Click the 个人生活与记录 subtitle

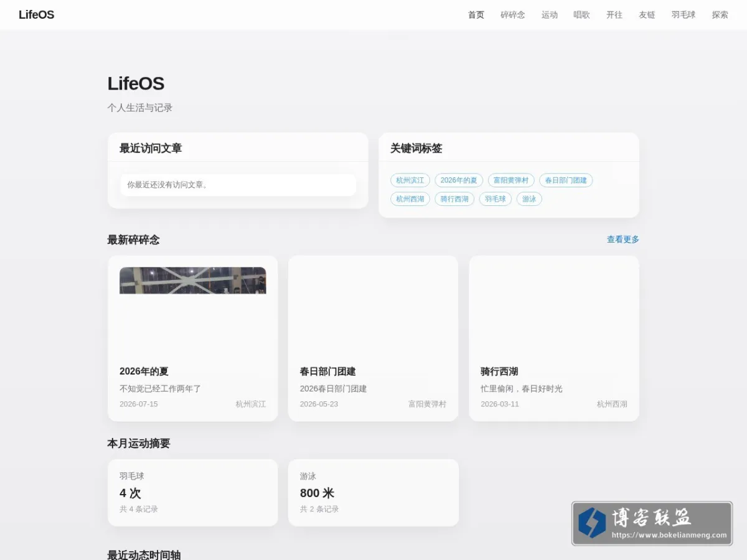(x=140, y=108)
